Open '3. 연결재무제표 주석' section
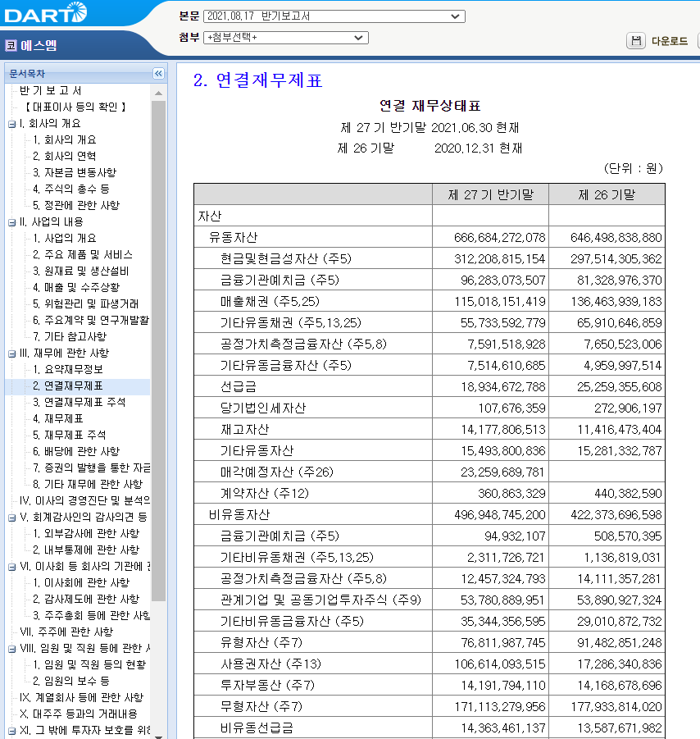Screen dimensions: 700x739 [80, 402]
